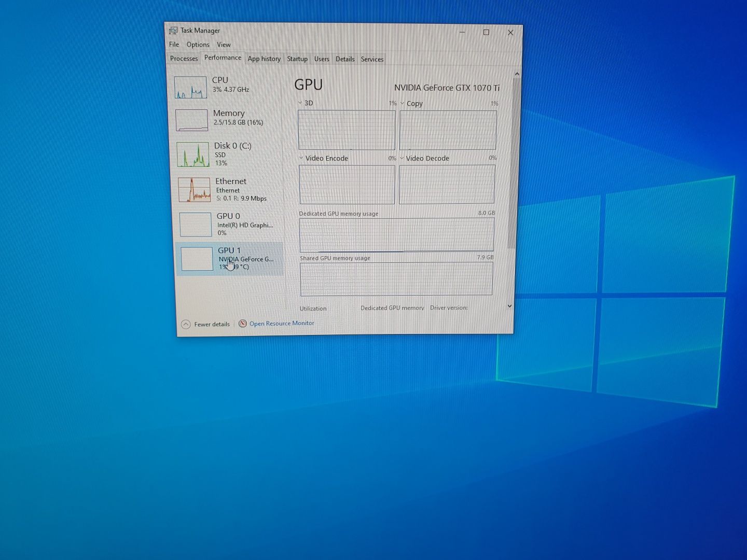Viewport: 747px width, 560px height.
Task: Open the Options menu
Action: coord(198,45)
